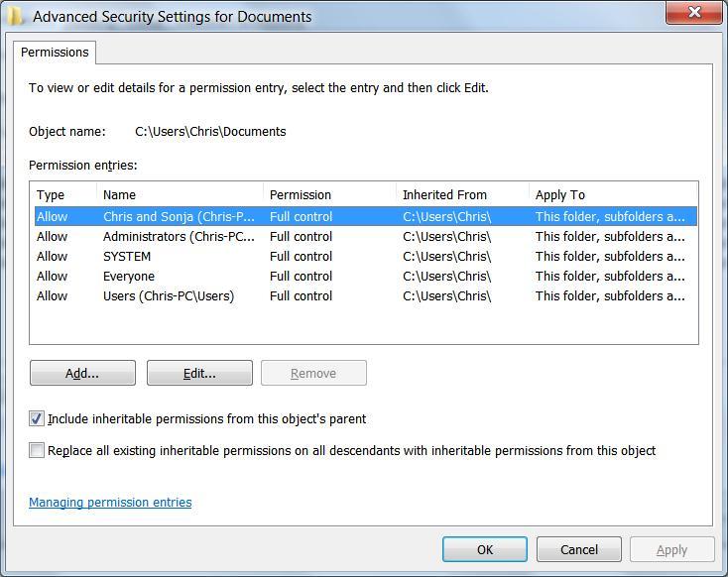The width and height of the screenshot is (728, 577).
Task: Uncheck Include inheritable permissions from parent
Action: point(37,419)
